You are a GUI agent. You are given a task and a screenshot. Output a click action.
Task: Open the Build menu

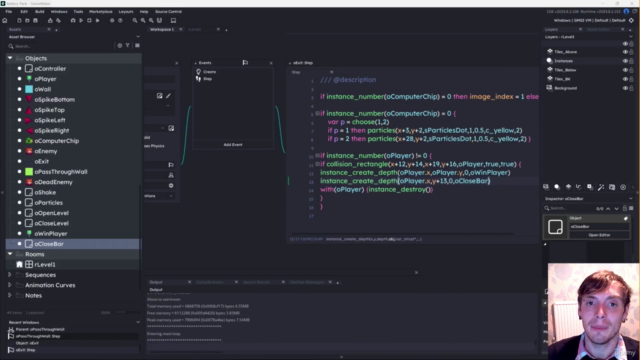coord(40,11)
